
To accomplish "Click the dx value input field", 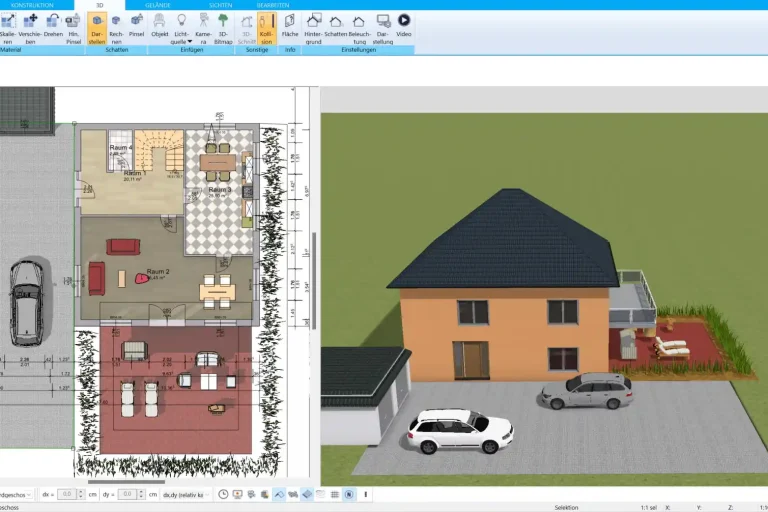I will [x=67, y=494].
